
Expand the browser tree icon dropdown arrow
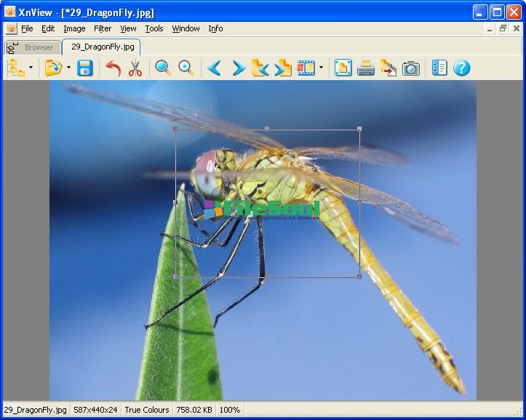tap(31, 68)
